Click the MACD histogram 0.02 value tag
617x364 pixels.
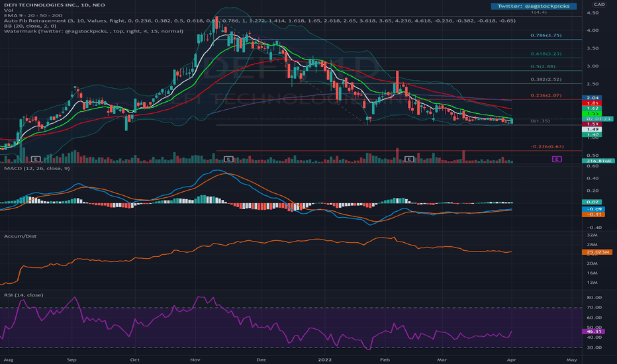pos(593,202)
